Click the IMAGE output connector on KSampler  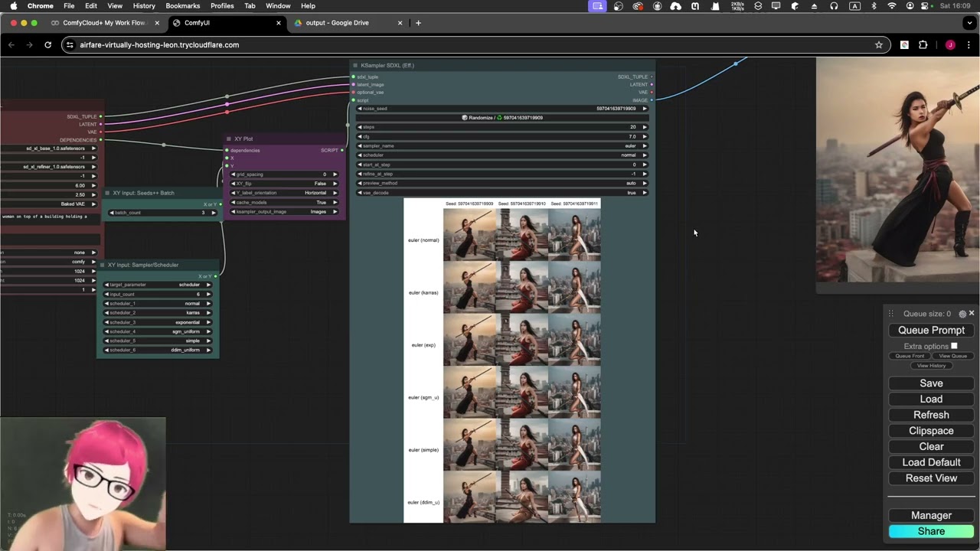click(x=652, y=100)
